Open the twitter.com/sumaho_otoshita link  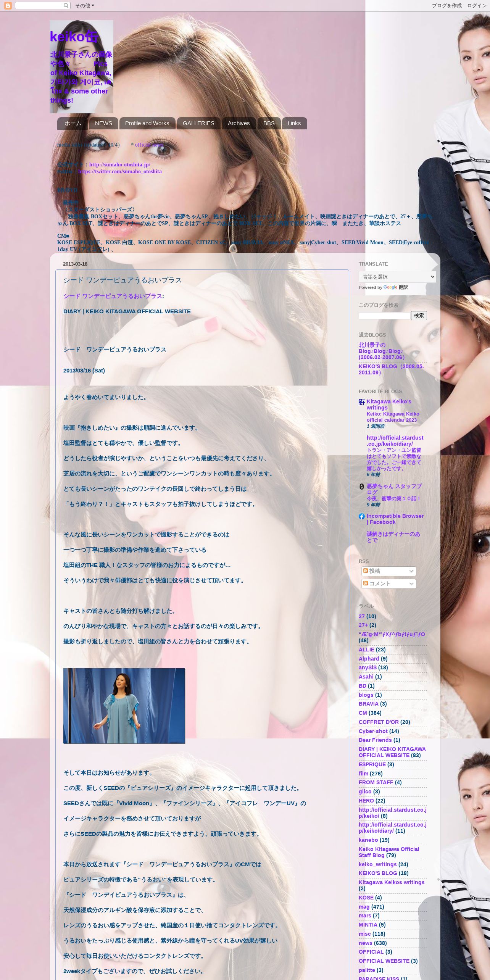(x=120, y=171)
